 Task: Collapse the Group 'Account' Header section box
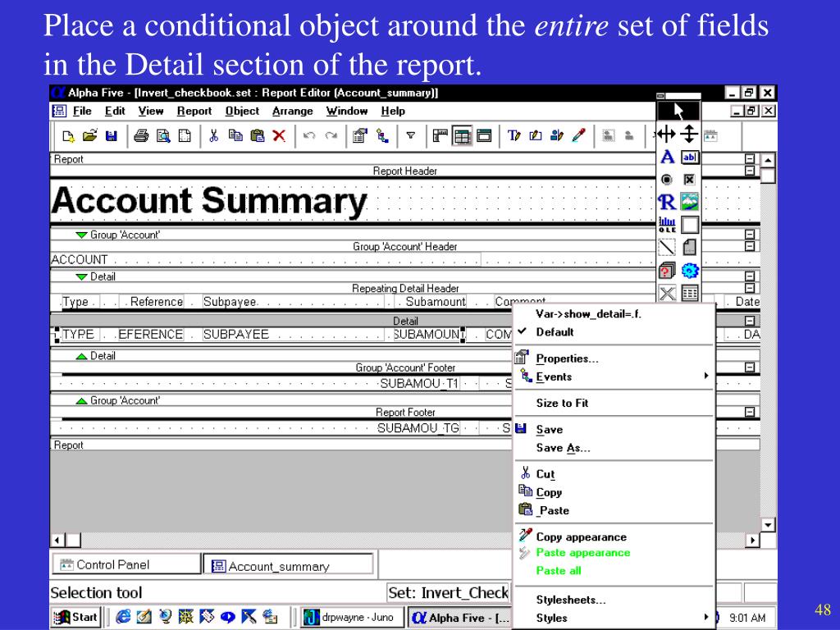tap(750, 246)
